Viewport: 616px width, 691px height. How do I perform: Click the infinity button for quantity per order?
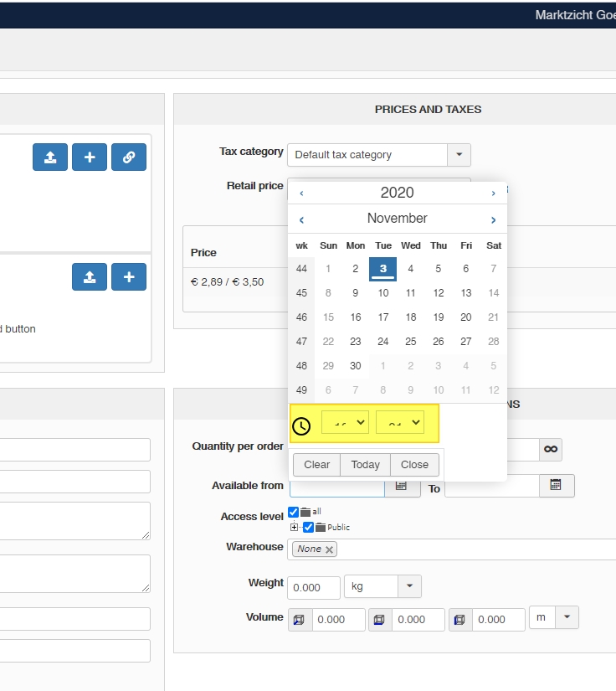click(551, 450)
